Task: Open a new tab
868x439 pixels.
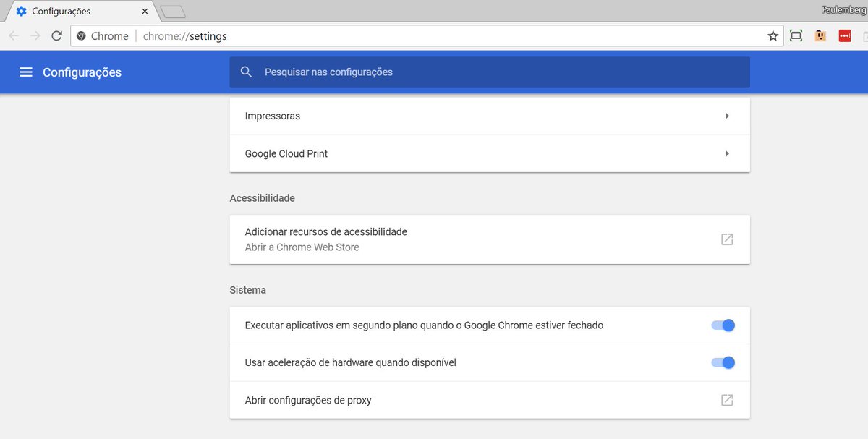Action: point(173,12)
